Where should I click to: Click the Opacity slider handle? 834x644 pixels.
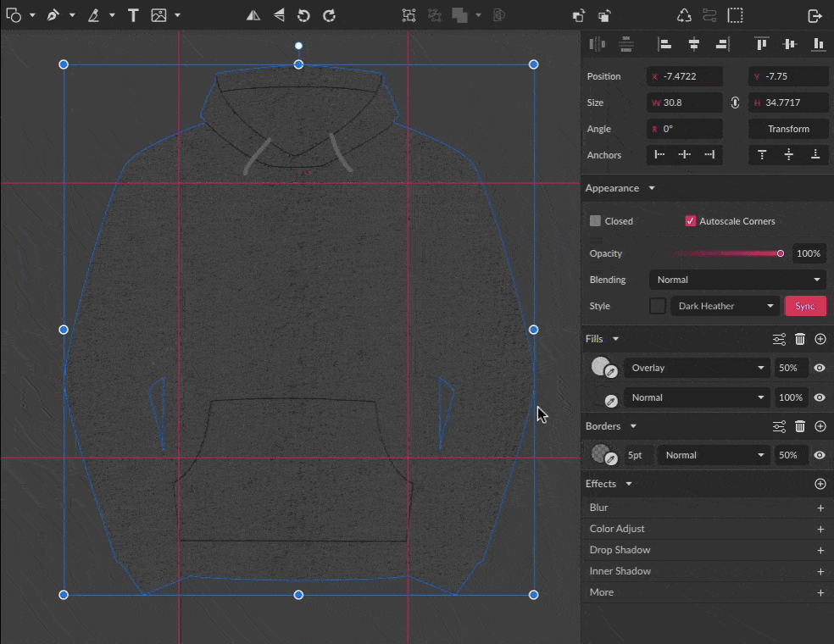[x=781, y=253]
